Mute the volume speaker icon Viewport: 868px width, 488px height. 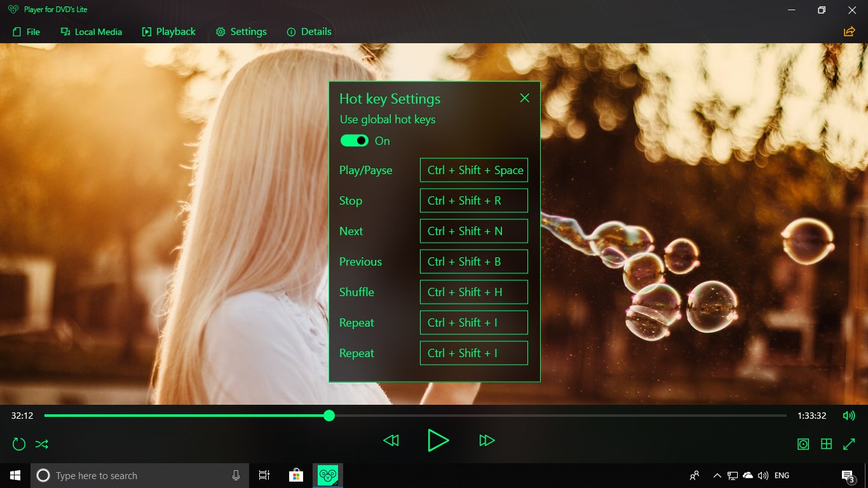click(849, 416)
